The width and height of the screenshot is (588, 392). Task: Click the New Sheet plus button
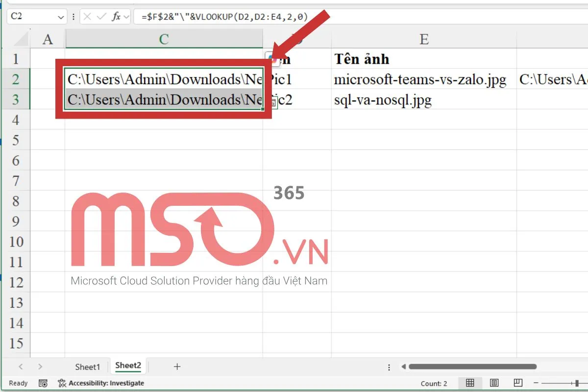(177, 366)
